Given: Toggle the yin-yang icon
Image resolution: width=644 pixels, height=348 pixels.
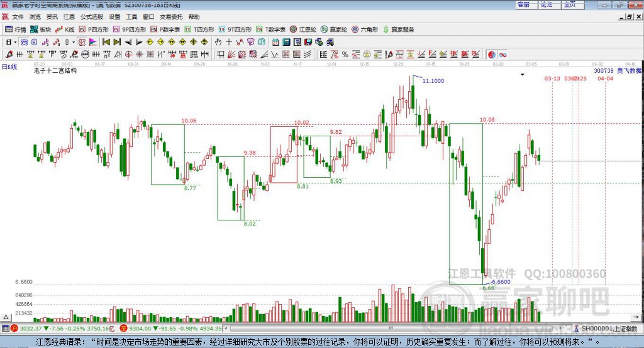Looking at the screenshot, I should point(492,55).
